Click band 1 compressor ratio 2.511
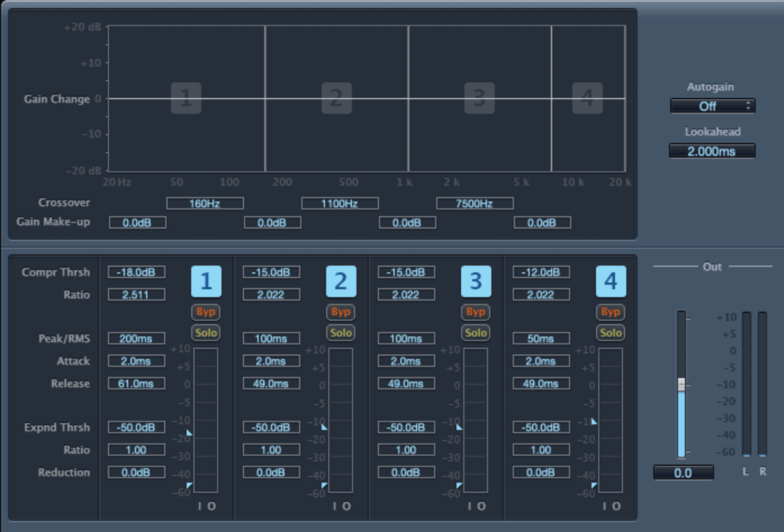Image resolution: width=784 pixels, height=532 pixels. pos(137,295)
